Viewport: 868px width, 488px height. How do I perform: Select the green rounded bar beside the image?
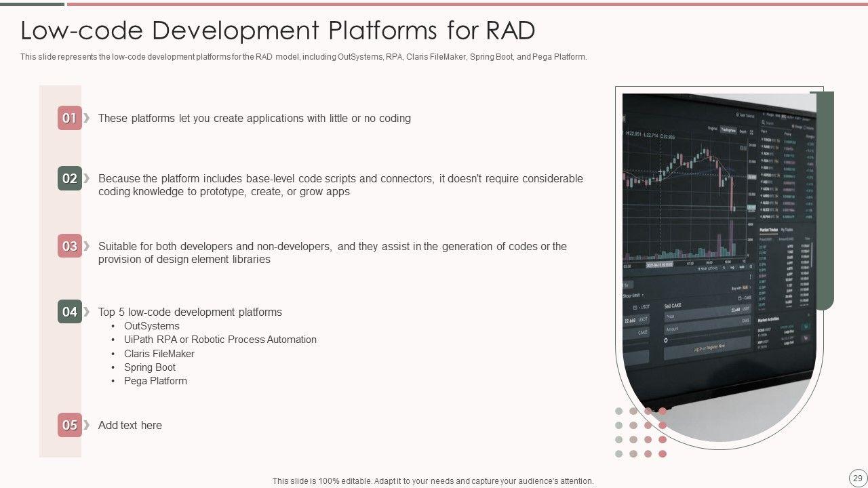825,203
